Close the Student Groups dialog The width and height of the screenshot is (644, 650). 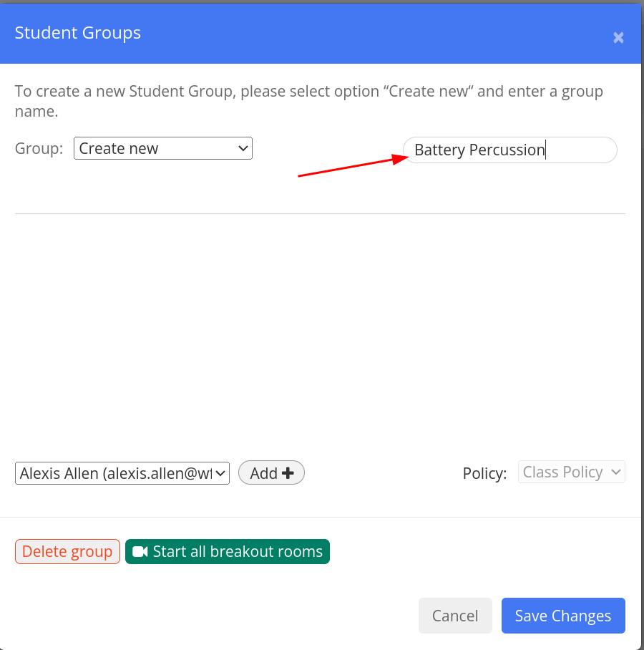[618, 38]
